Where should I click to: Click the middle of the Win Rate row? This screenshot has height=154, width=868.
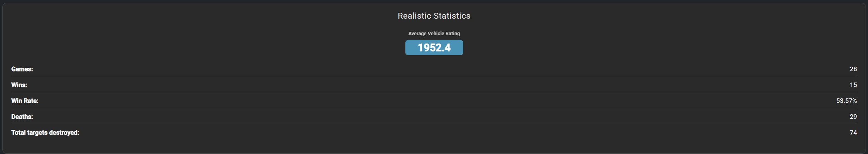434,101
